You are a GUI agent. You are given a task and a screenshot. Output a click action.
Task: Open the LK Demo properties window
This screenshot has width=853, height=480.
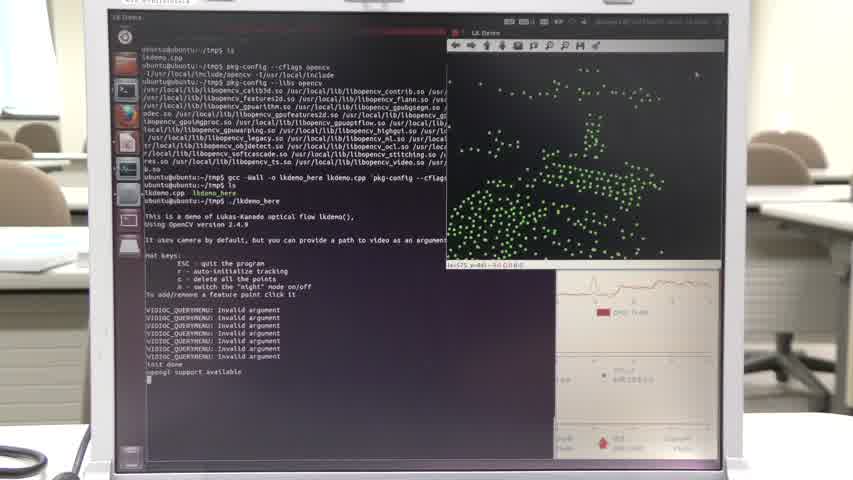[x=596, y=45]
